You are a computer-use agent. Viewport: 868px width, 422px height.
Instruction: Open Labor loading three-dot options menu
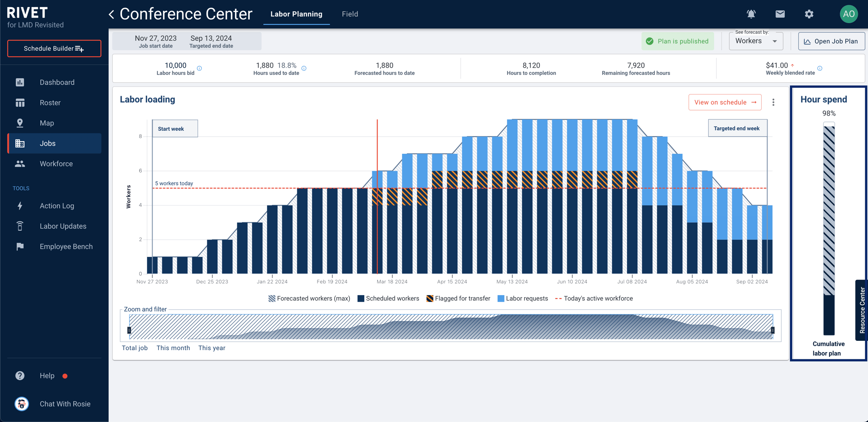tap(773, 103)
